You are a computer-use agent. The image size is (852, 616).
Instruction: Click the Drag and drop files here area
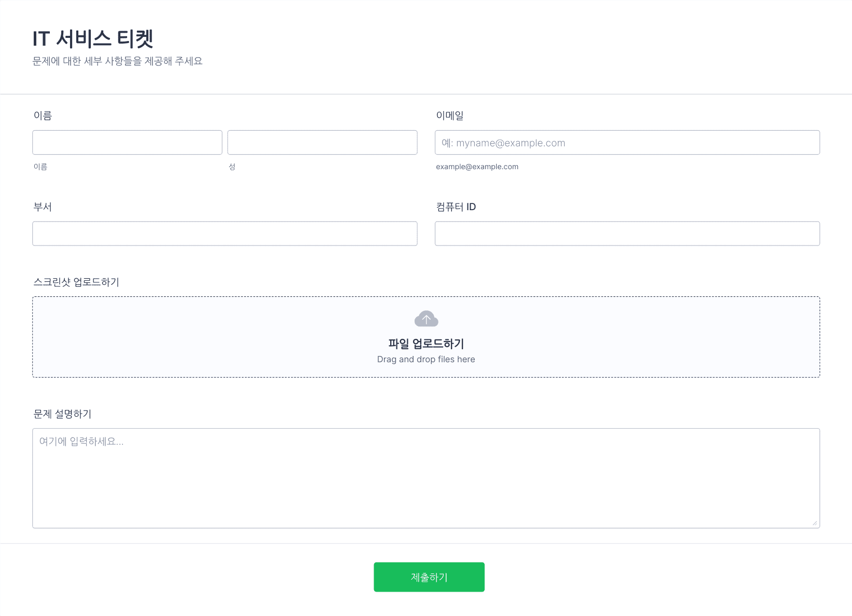coord(426,359)
